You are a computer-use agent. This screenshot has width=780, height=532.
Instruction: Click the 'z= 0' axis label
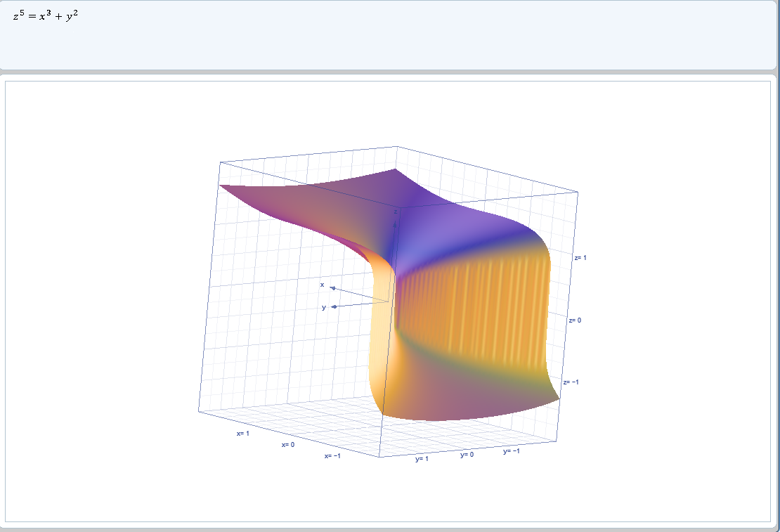tap(575, 320)
